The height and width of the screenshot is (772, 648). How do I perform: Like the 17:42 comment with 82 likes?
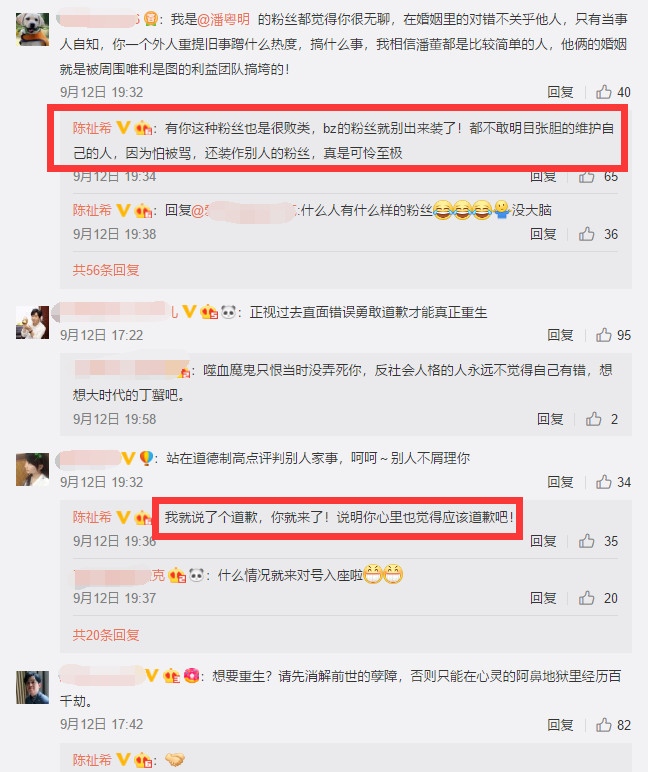coord(604,725)
